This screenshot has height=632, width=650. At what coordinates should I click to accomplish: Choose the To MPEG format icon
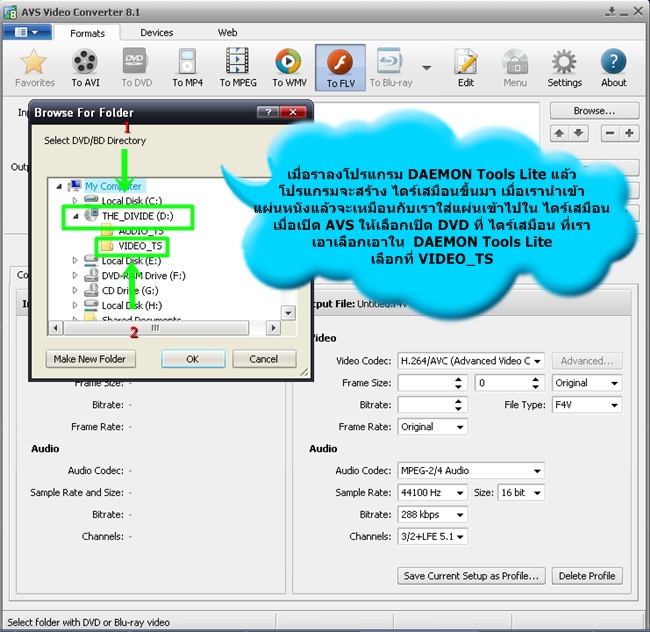(x=238, y=68)
